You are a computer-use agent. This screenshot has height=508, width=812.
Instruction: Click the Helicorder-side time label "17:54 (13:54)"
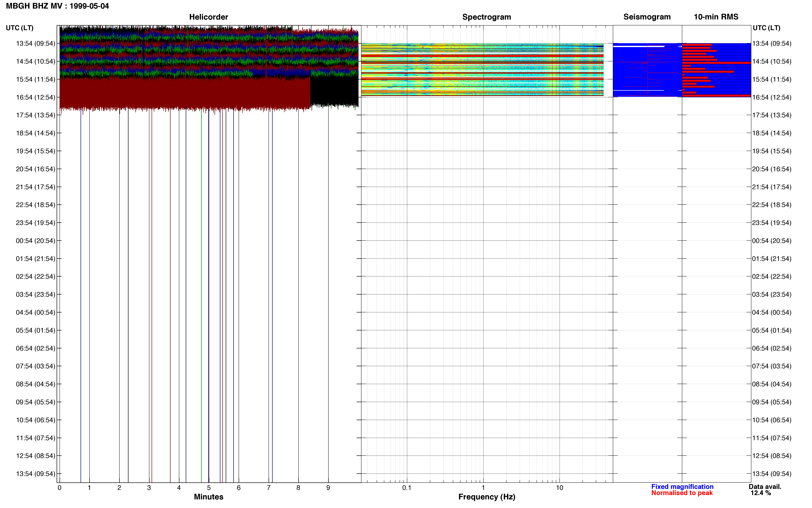click(x=36, y=115)
